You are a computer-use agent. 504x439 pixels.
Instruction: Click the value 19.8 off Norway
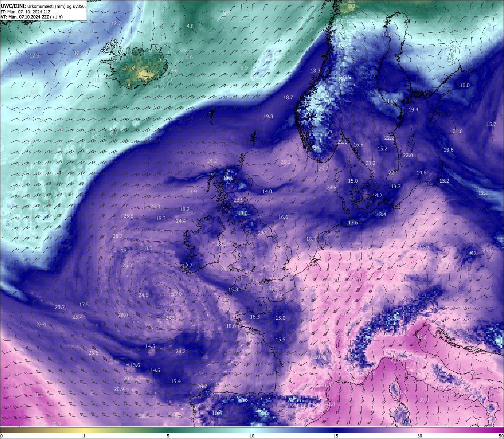pyautogui.click(x=269, y=117)
